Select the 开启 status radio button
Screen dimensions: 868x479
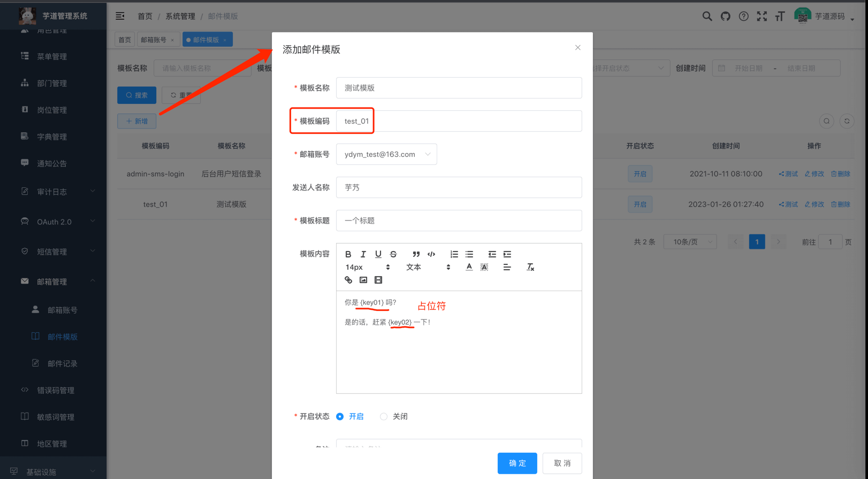340,416
